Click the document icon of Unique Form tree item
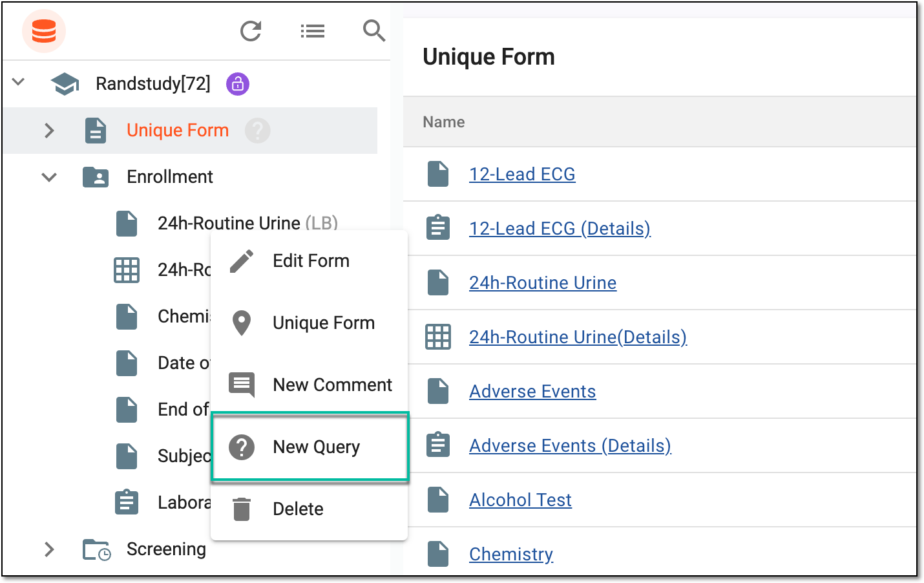 click(x=96, y=131)
